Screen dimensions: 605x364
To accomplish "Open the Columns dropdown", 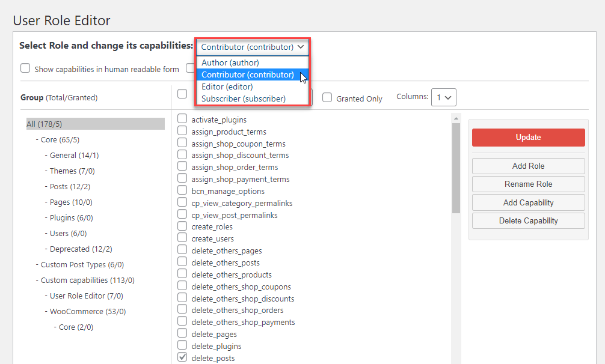I will 444,97.
